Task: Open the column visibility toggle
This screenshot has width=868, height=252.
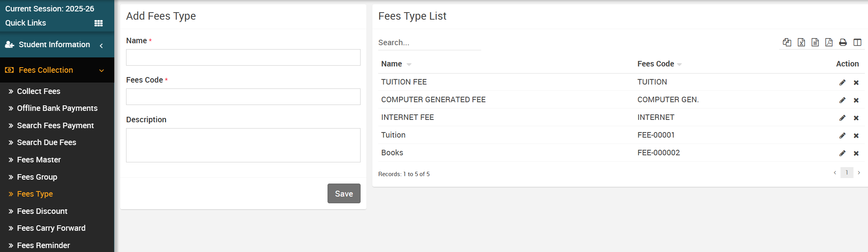Action: [857, 42]
